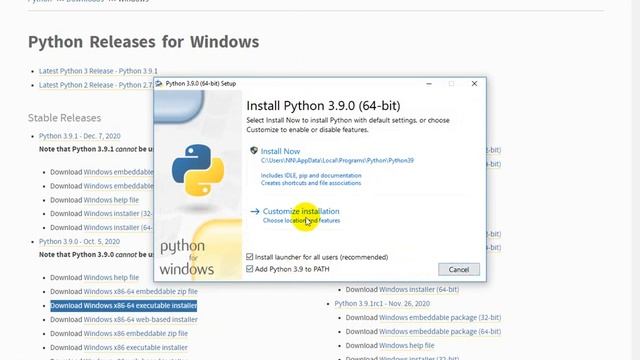640x360 pixels.
Task: Download 3.9.1rc1 Windows embeddable package (64-bit)
Action: click(x=440, y=331)
